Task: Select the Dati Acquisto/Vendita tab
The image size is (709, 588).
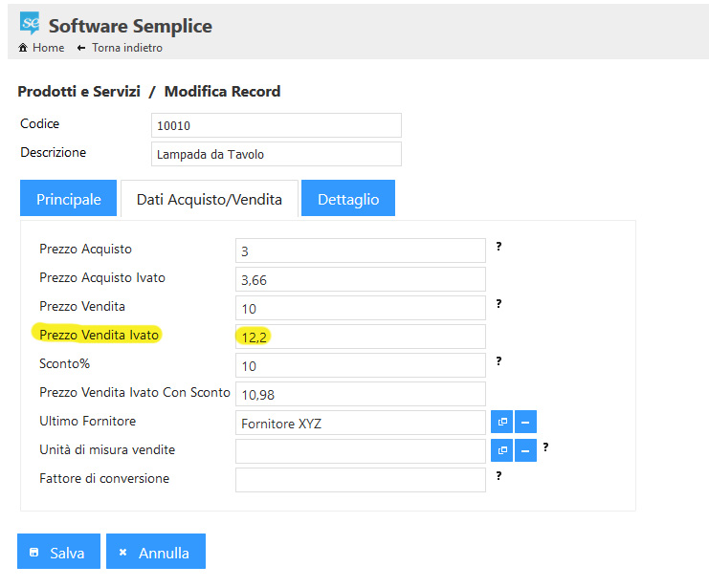Action: coord(209,199)
